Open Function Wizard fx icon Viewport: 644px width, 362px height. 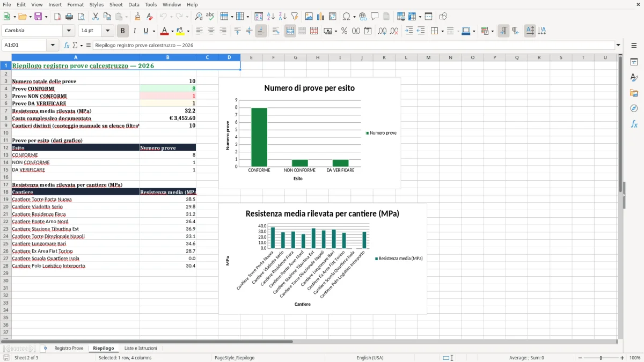[x=67, y=45]
